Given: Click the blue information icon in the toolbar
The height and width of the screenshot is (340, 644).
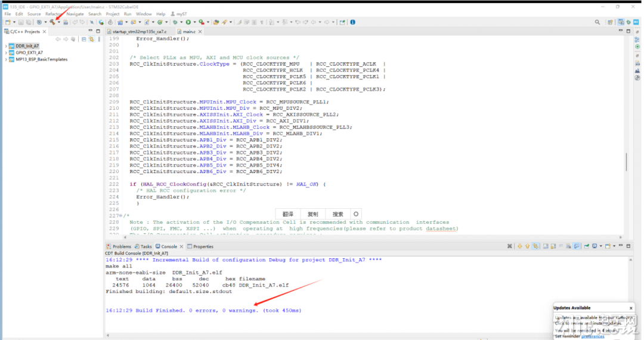Looking at the screenshot, I should [352, 22].
